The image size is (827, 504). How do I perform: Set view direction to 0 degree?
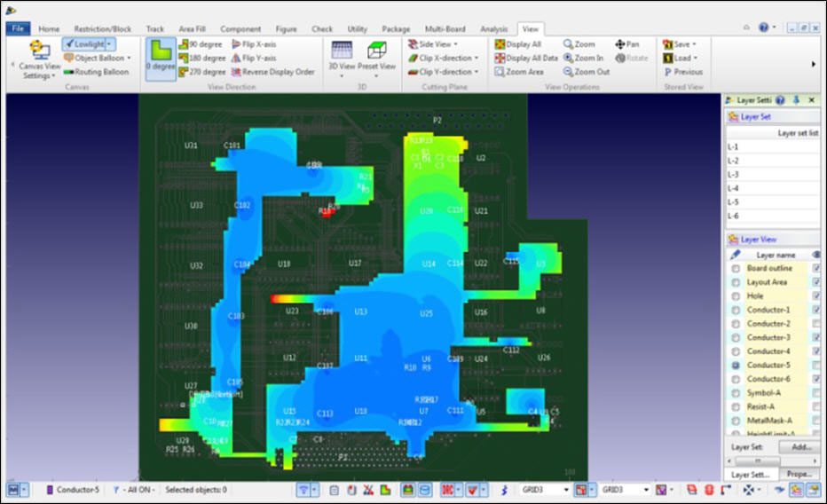point(161,59)
